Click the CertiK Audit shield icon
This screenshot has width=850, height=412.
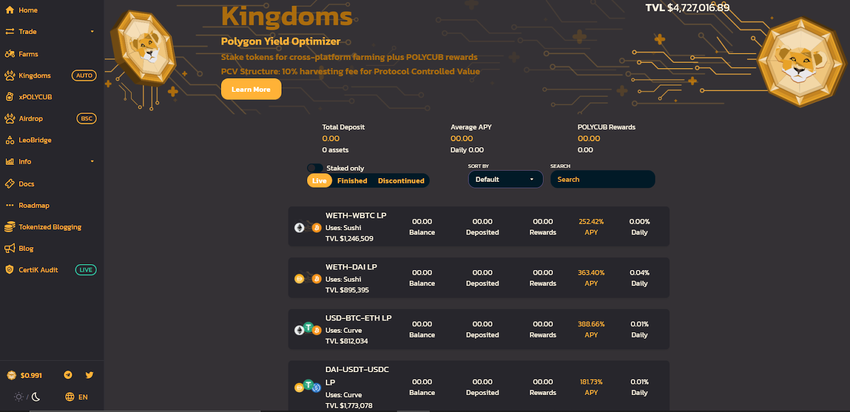[9, 269]
